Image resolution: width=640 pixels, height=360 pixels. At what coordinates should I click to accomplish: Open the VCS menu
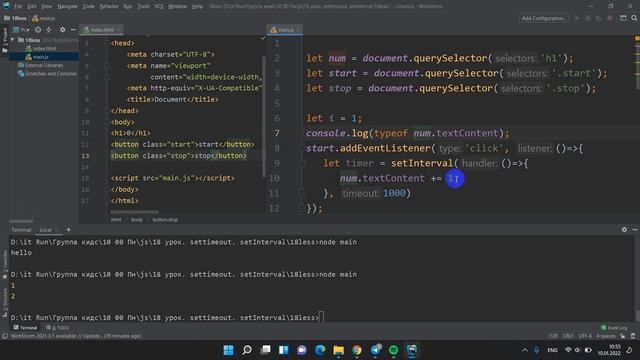[159, 6]
